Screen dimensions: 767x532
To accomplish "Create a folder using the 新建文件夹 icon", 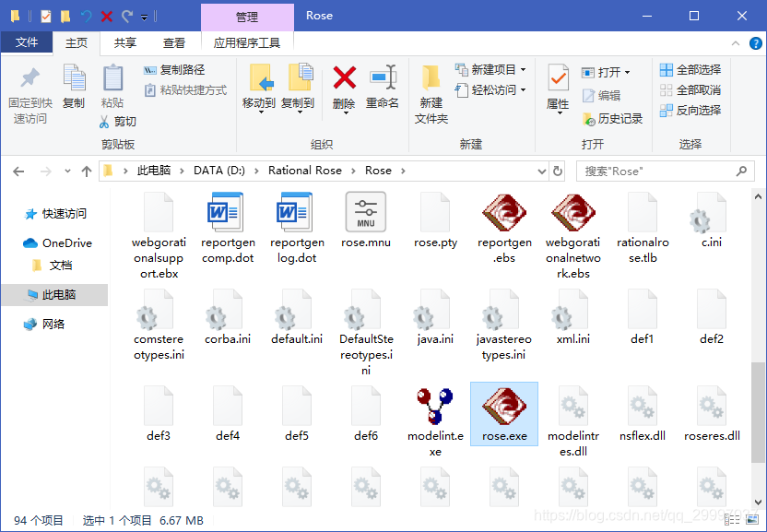I will tap(430, 88).
